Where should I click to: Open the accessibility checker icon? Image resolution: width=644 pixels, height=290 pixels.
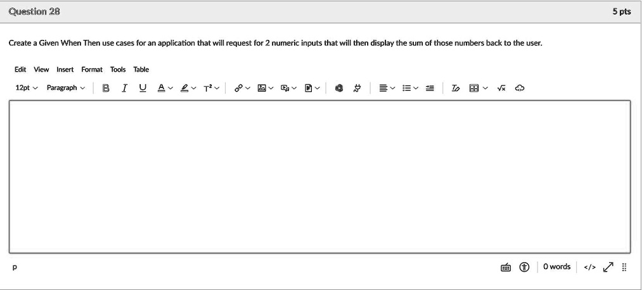coord(524,267)
